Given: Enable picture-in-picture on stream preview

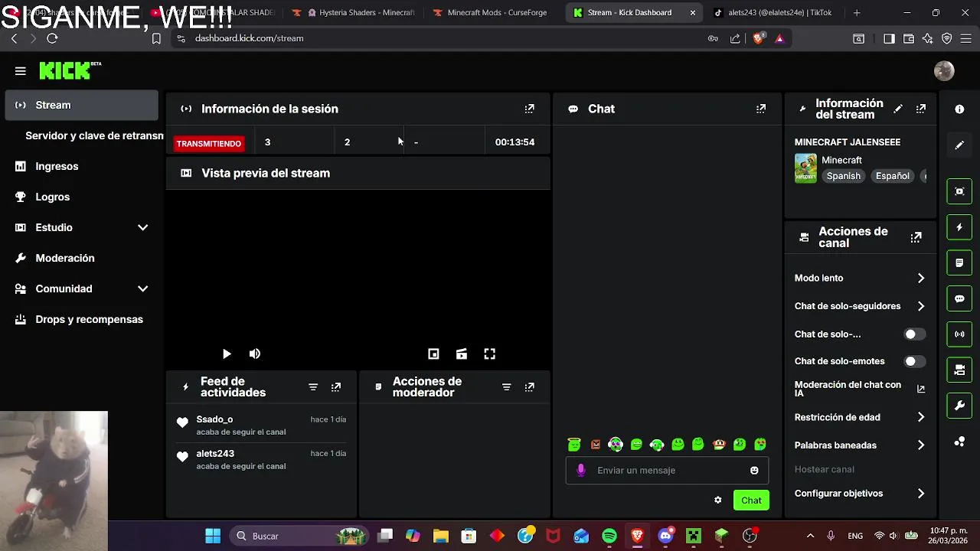Looking at the screenshot, I should coord(433,354).
